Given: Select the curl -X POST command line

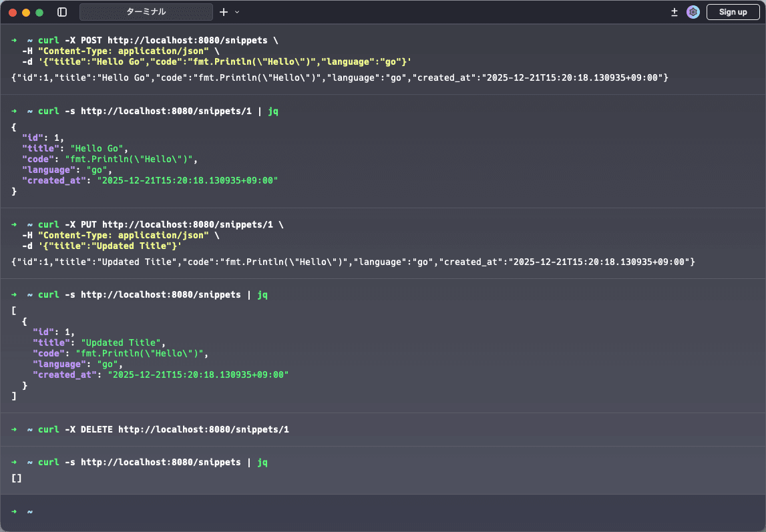Looking at the screenshot, I should pyautogui.click(x=158, y=41).
